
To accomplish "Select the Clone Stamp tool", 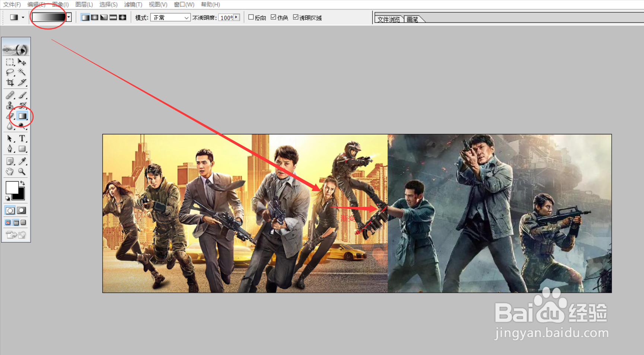I will [x=10, y=106].
